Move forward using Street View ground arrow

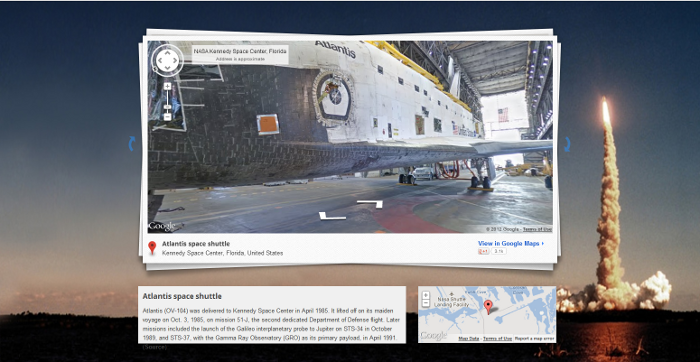point(370,204)
